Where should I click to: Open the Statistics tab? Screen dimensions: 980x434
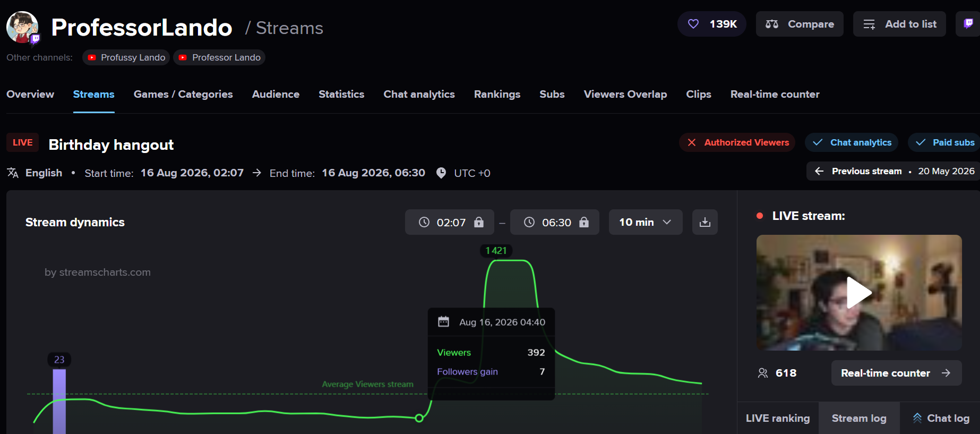click(x=341, y=94)
